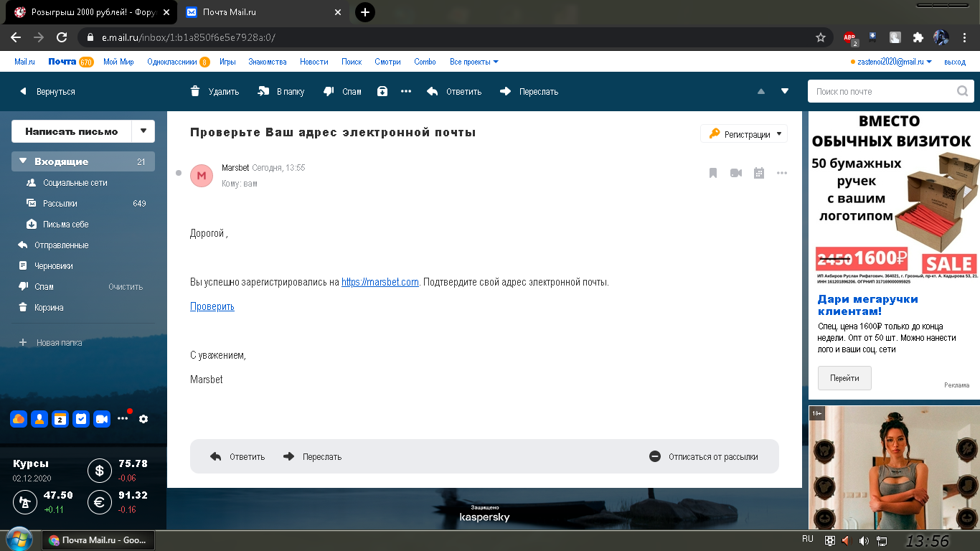Image resolution: width=980 pixels, height=551 pixels.
Task: Move the letter to a folder via В папку
Action: click(281, 91)
